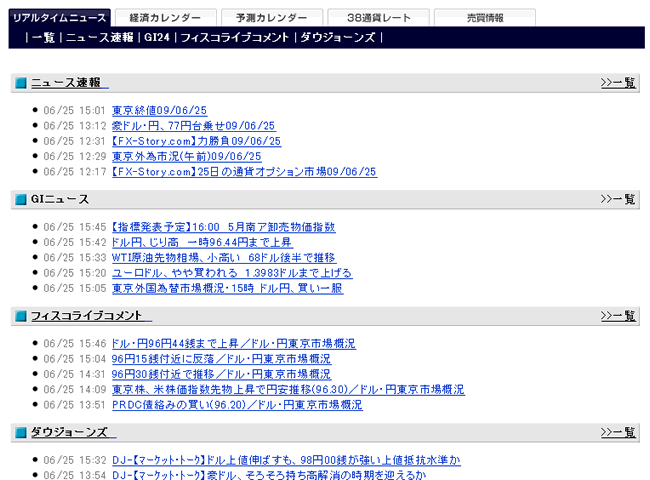
Task: Select the リアルタイムニュース tab
Action: pos(60,18)
